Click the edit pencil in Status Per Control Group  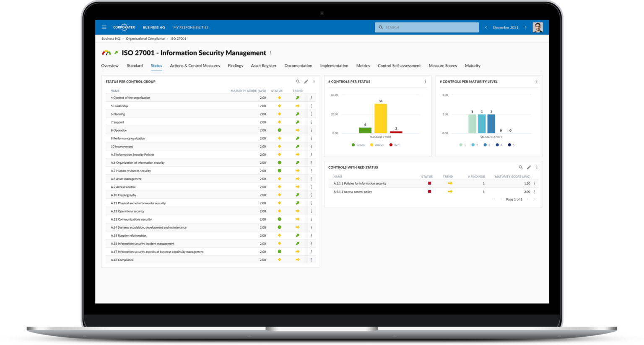click(306, 82)
